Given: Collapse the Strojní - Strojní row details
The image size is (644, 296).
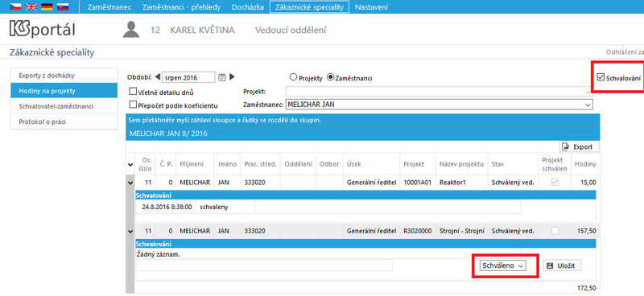Looking at the screenshot, I should [x=130, y=232].
